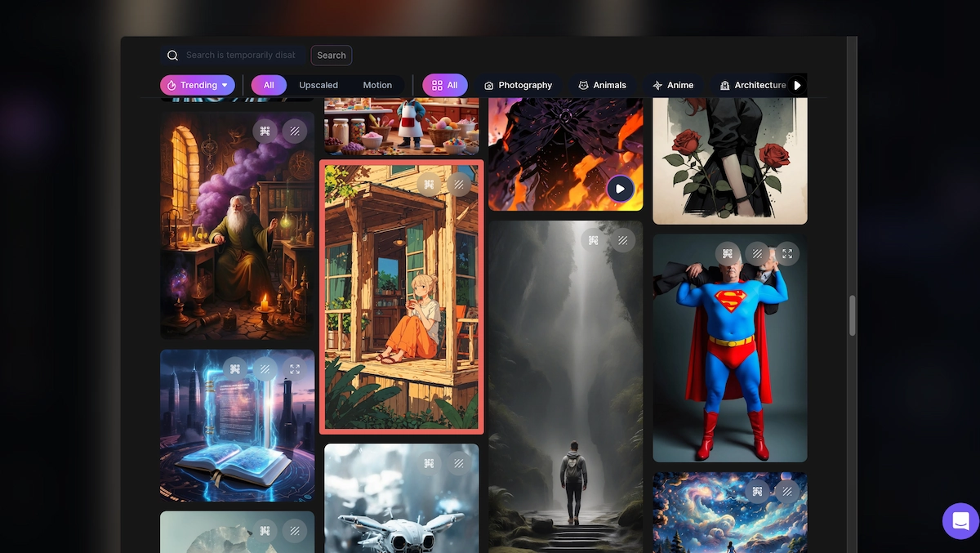Select the Photography category
The width and height of the screenshot is (980, 553).
(x=518, y=85)
